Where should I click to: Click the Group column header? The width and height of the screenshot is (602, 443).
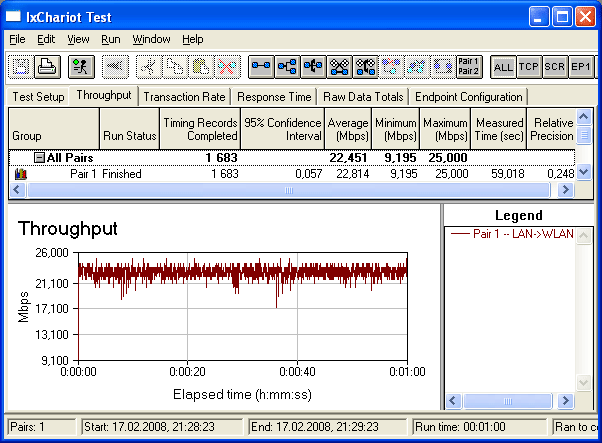(x=54, y=129)
